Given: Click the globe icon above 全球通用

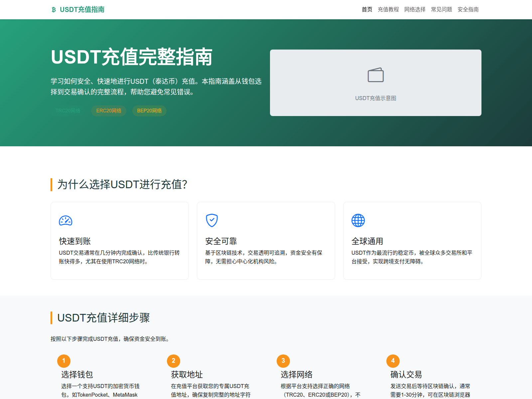Looking at the screenshot, I should (358, 220).
